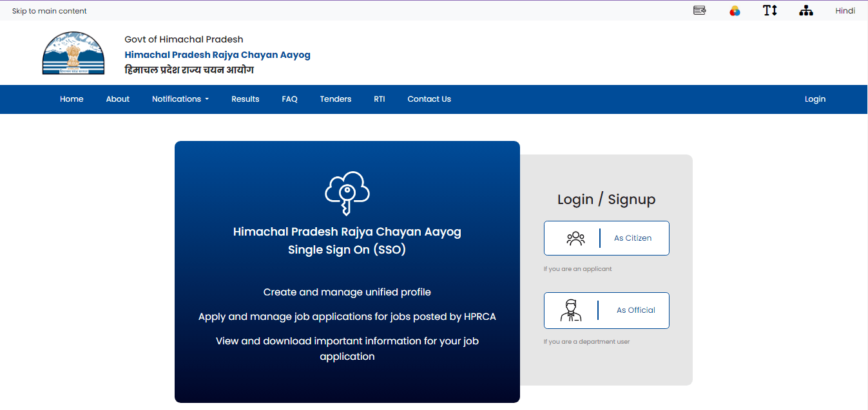Viewport: 868px width, 410px height.
Task: Open the Results menu item
Action: pos(245,99)
